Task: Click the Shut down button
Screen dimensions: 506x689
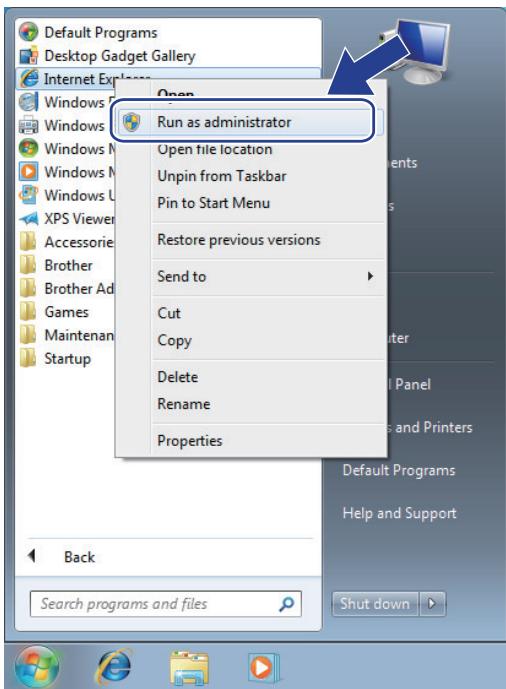Action: 375,604
